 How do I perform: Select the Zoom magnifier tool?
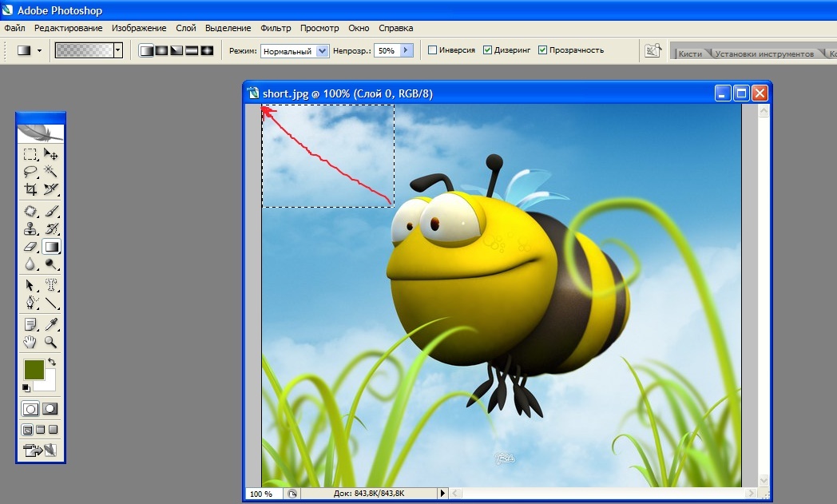point(50,342)
